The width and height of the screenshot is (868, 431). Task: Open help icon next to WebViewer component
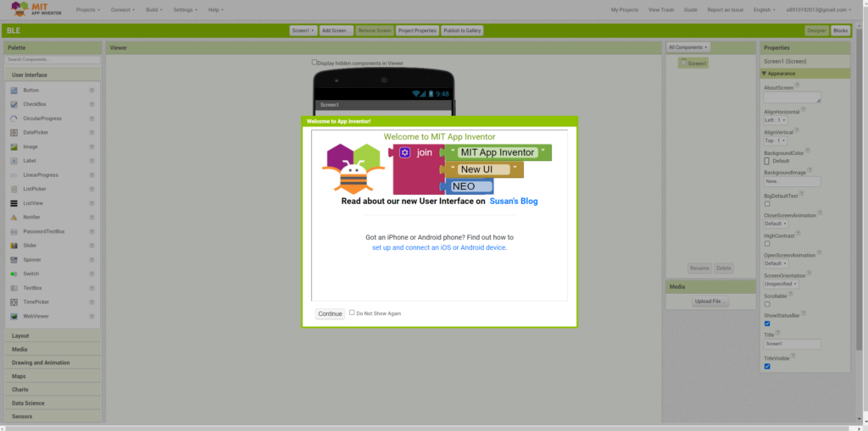coord(92,316)
